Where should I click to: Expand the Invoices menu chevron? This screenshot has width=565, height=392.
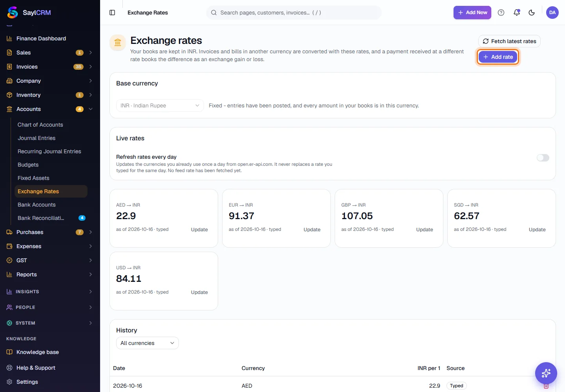[91, 67]
